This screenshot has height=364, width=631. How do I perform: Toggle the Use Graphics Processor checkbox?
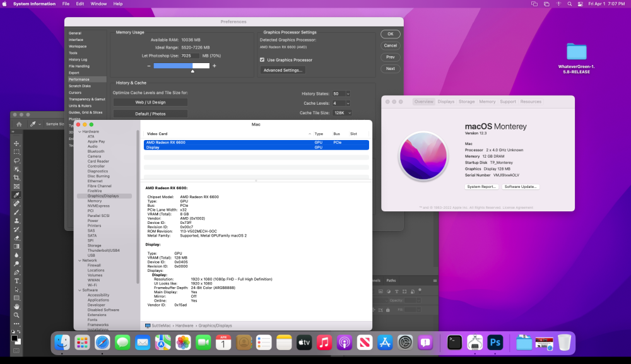262,60
